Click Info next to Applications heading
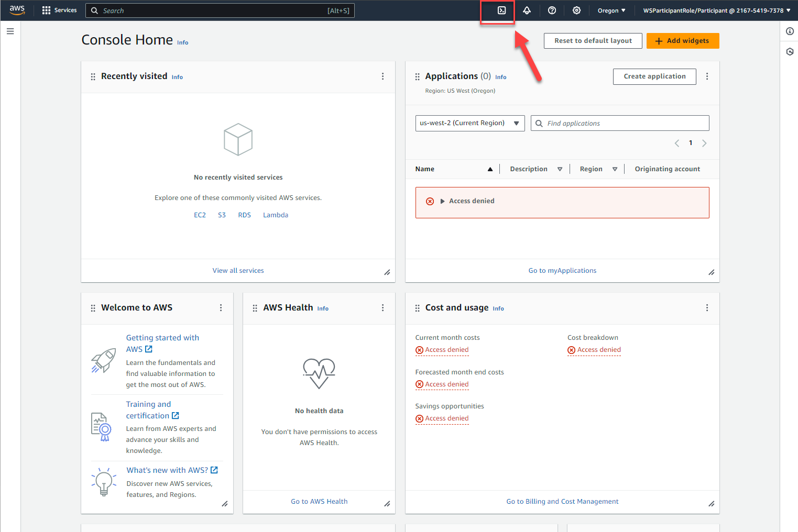This screenshot has height=532, width=798. point(501,77)
